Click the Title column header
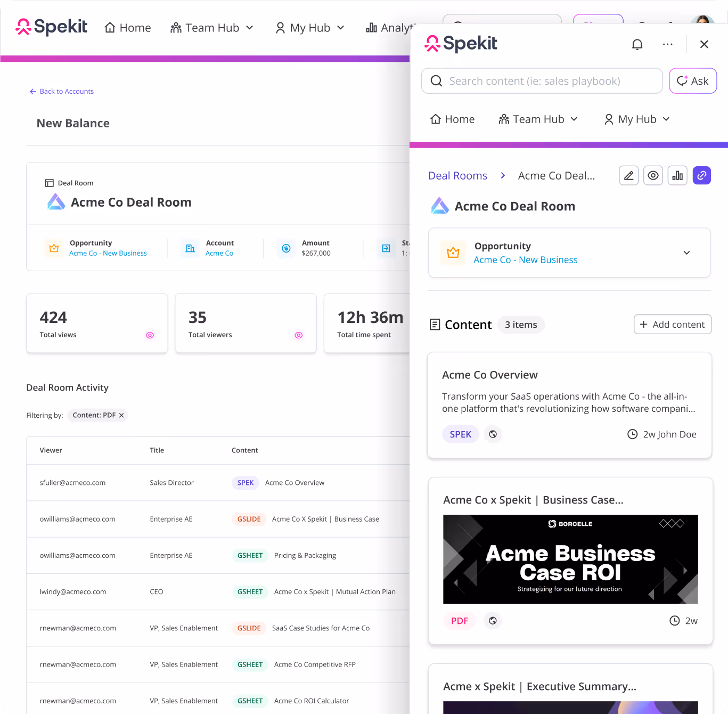Image resolution: width=728 pixels, height=714 pixels. coord(157,450)
